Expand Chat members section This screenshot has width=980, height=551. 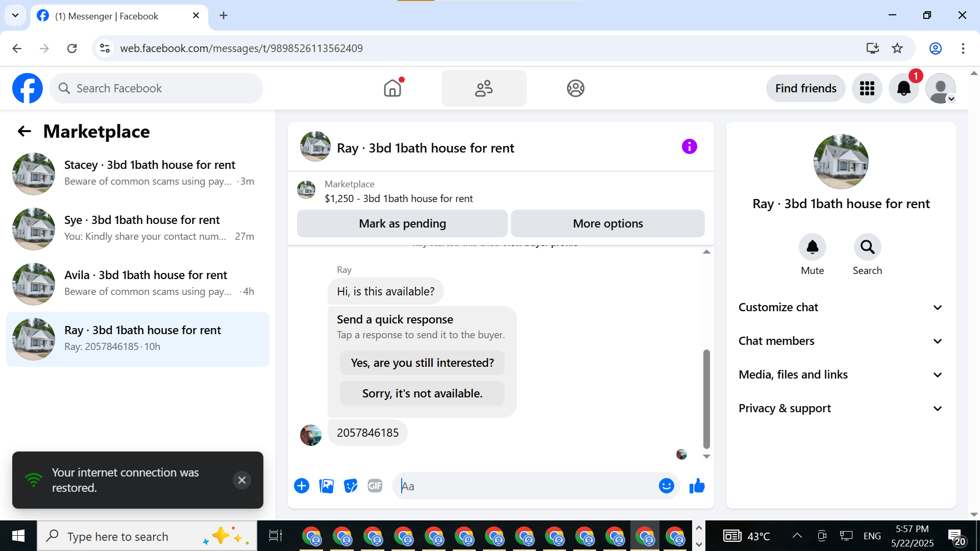click(841, 341)
